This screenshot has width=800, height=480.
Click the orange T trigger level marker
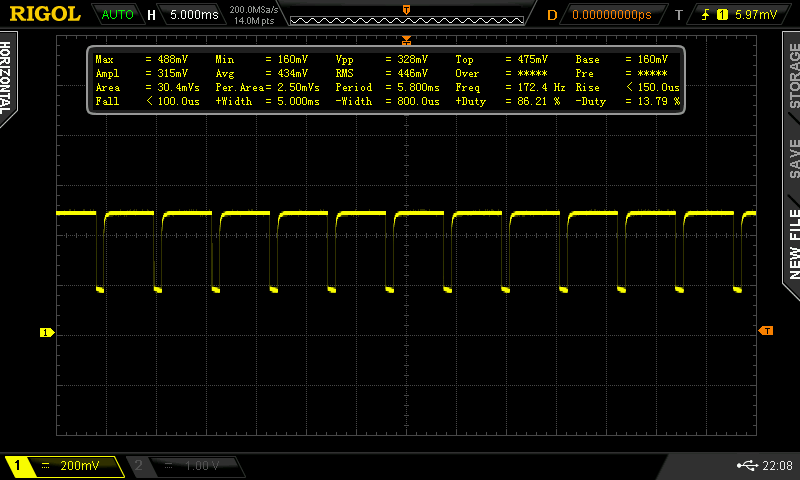766,331
